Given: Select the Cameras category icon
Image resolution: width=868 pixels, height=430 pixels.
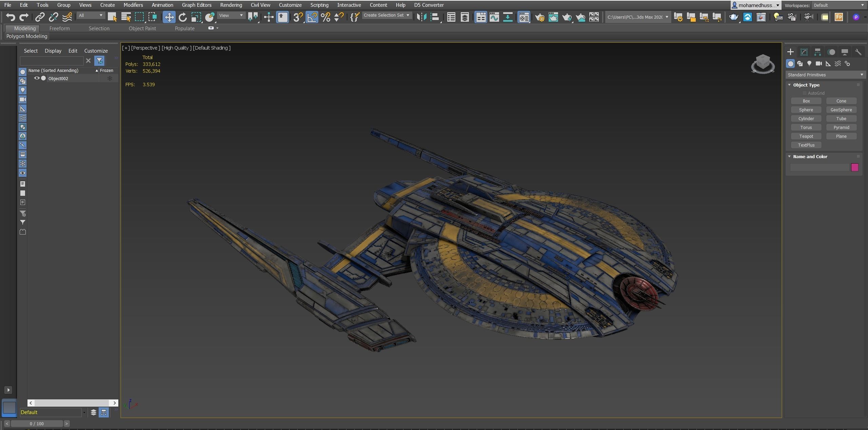Looking at the screenshot, I should [x=819, y=63].
